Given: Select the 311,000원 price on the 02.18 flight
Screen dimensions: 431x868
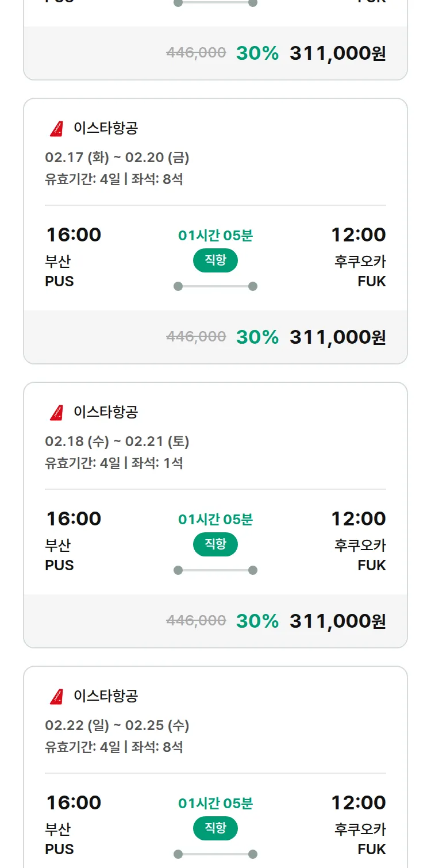Looking at the screenshot, I should tap(337, 621).
